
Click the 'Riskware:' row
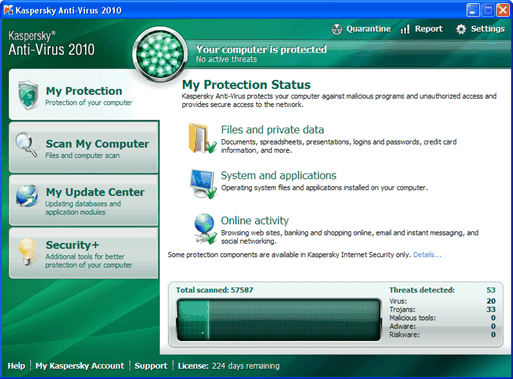click(442, 334)
